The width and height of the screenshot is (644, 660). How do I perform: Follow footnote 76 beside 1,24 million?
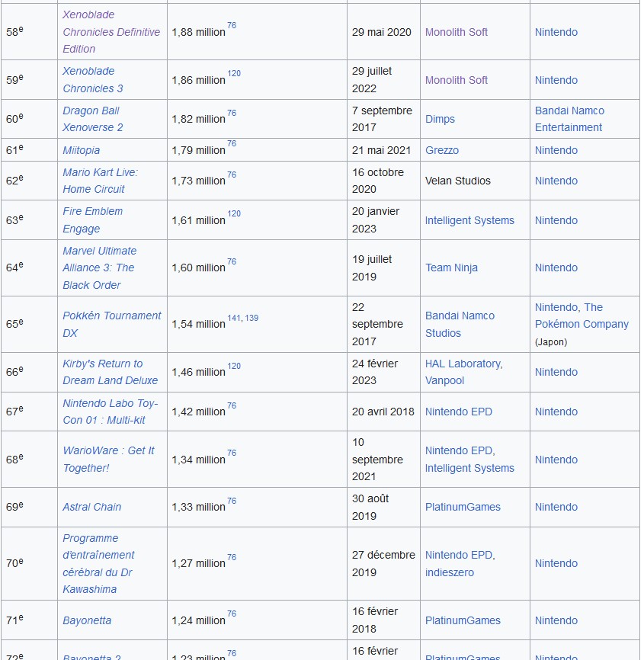[232, 614]
